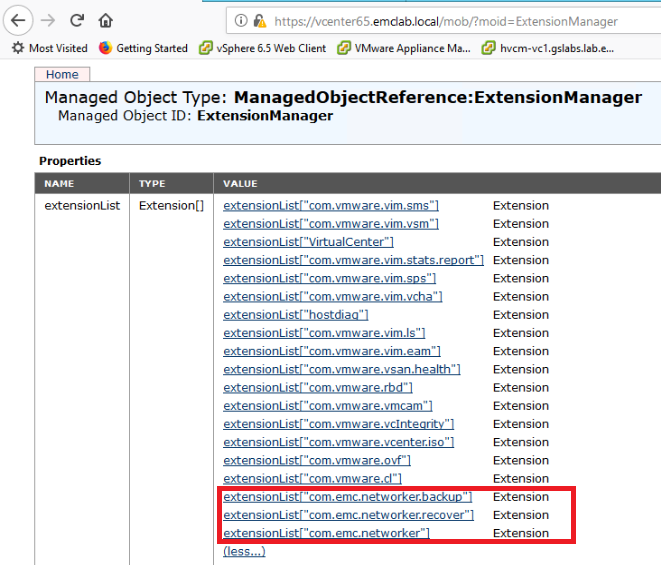Click the browser back arrow button

tap(17, 20)
